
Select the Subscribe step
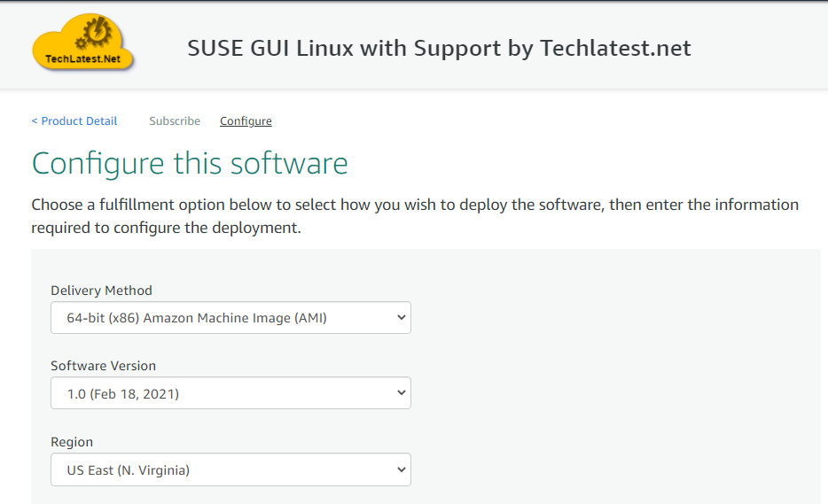(175, 120)
